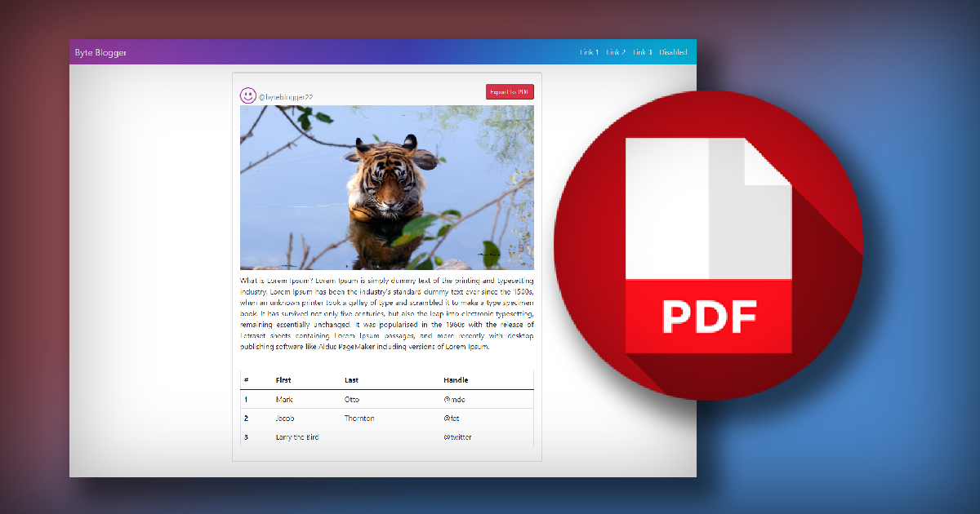Select the Larry the Bird cell
Viewport: 980px width, 514px height.
coord(296,437)
